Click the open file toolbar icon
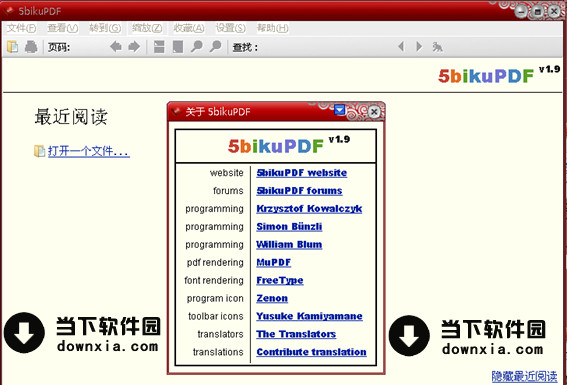Screen dimensions: 567x385 point(13,47)
